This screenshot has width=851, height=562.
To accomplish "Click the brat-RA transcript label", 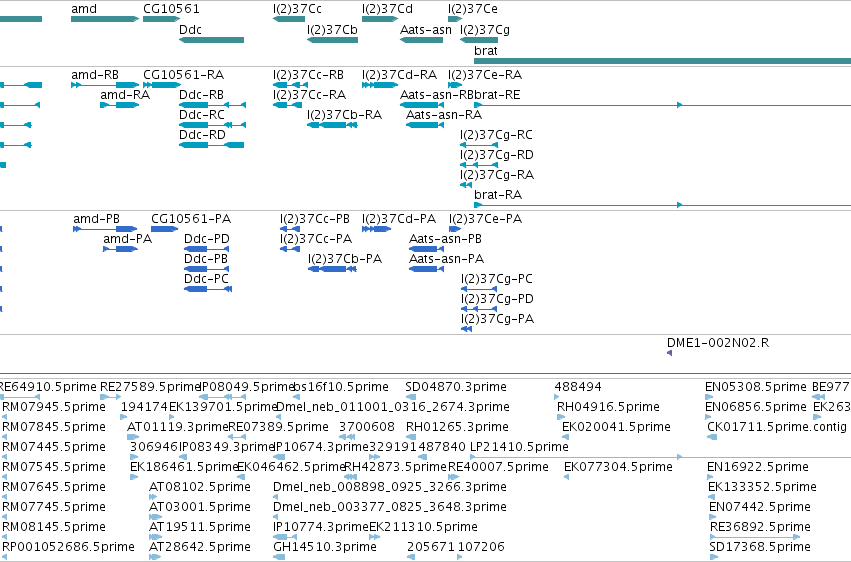I will [x=498, y=195].
